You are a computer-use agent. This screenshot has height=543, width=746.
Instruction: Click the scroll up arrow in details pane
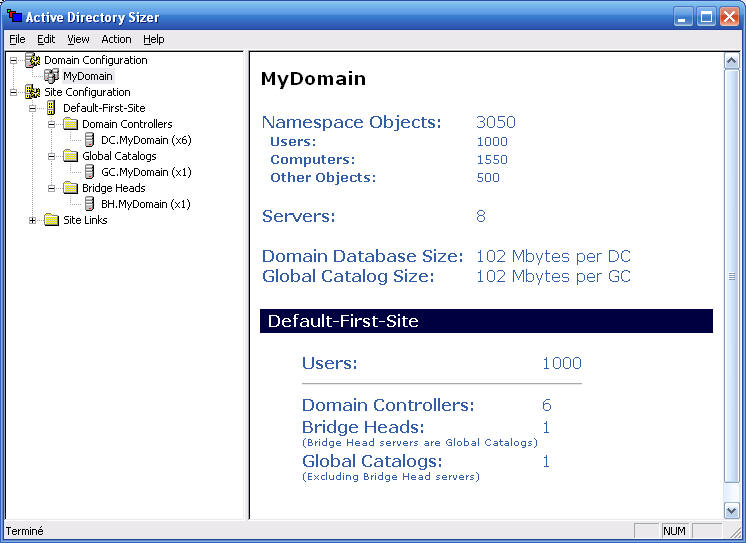coord(731,61)
